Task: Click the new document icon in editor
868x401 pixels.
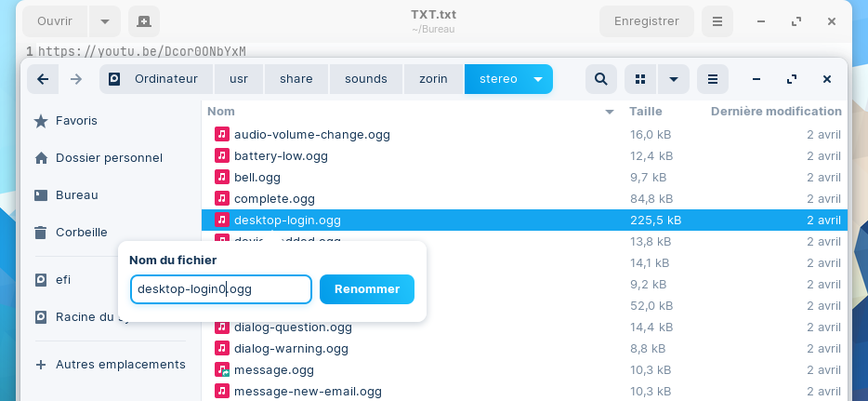Action: click(143, 20)
